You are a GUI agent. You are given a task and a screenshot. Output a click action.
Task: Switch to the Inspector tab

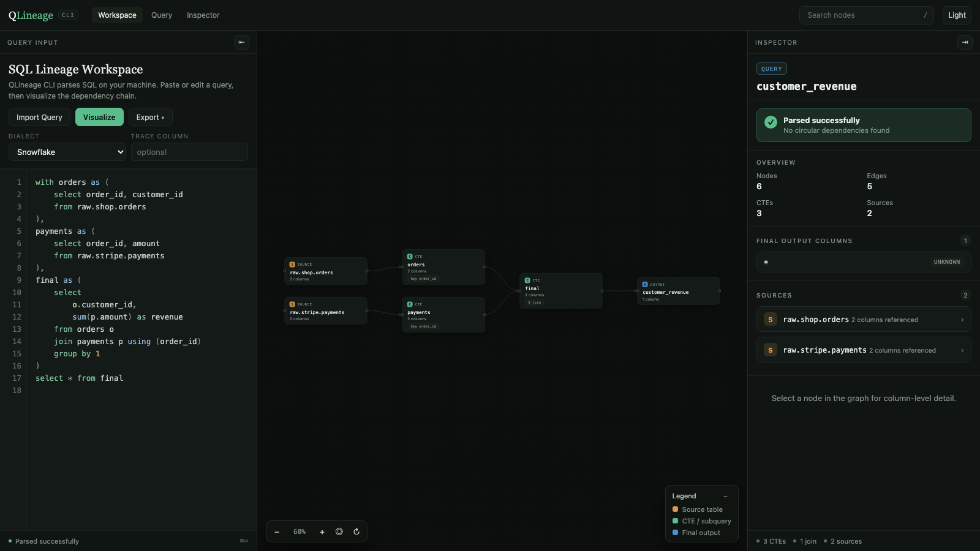click(x=203, y=15)
